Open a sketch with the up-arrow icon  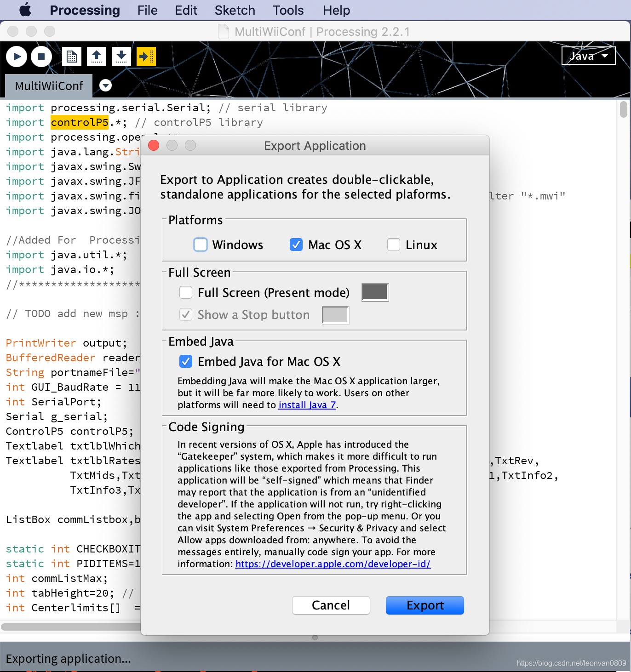click(97, 57)
